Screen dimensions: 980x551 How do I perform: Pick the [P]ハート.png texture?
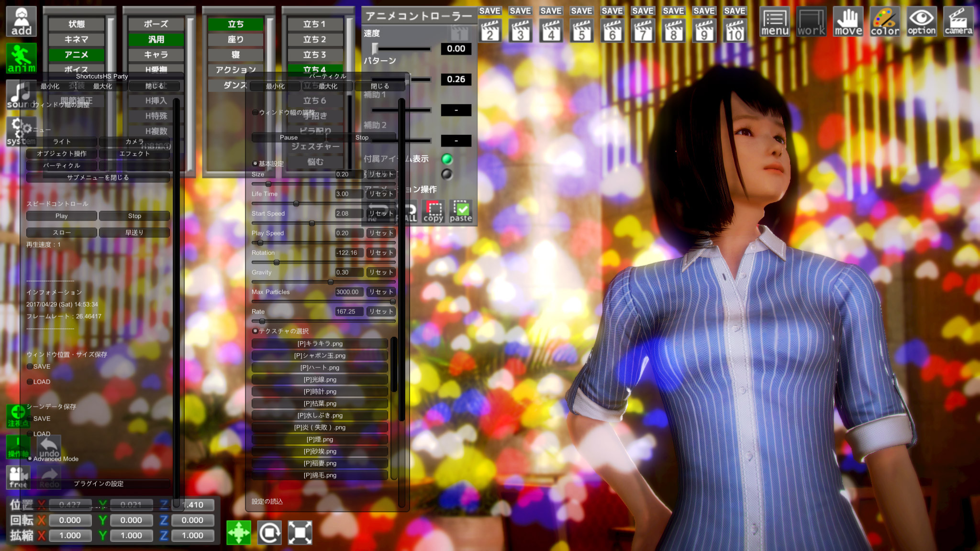click(320, 367)
